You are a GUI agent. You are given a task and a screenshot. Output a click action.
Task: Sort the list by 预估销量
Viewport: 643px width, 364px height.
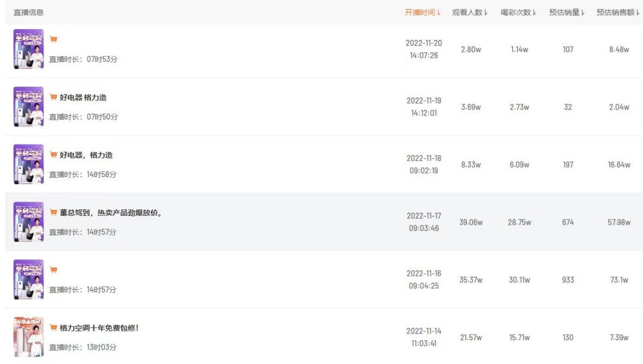[x=567, y=12]
